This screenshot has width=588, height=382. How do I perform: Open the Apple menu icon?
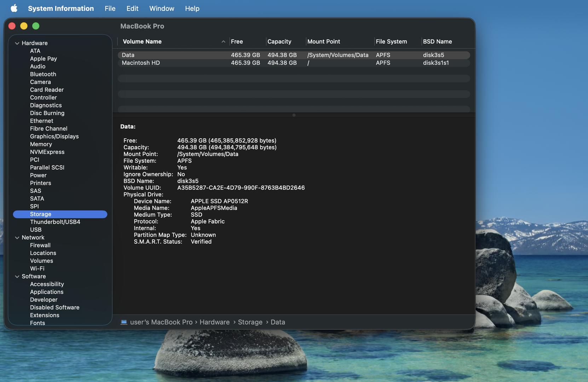14,8
